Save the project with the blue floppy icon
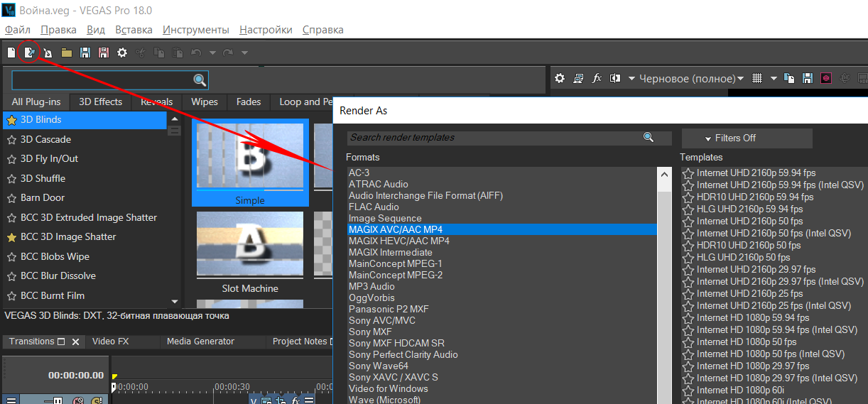 [85, 53]
